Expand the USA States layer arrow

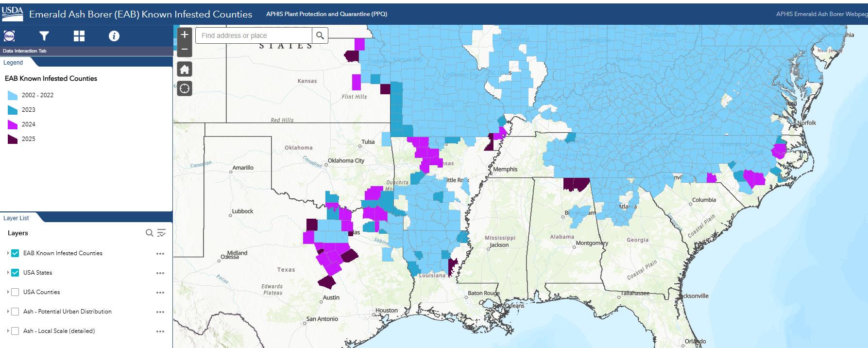pyautogui.click(x=8, y=273)
